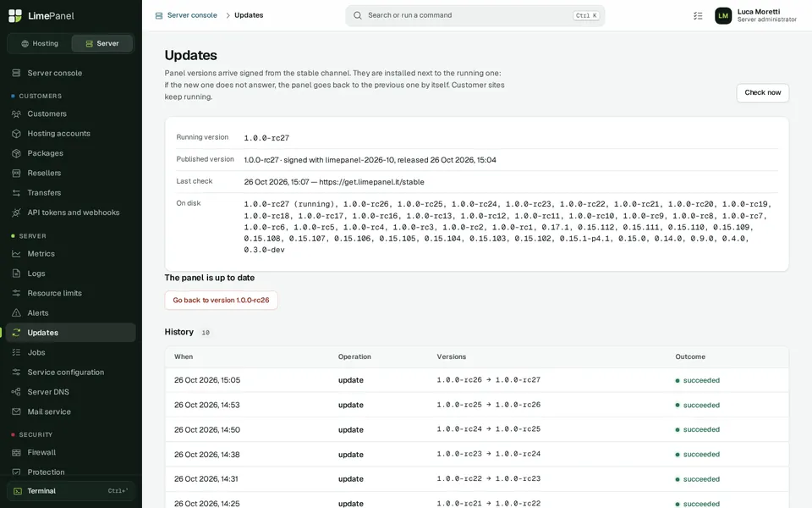The image size is (812, 508).
Task: Click the Alerts triangle icon
Action: tap(17, 313)
